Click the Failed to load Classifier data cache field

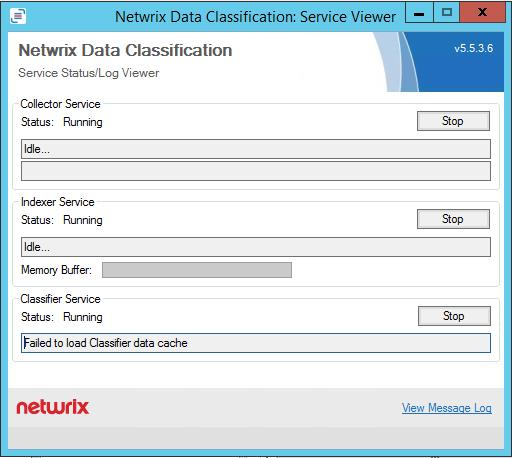[x=256, y=343]
